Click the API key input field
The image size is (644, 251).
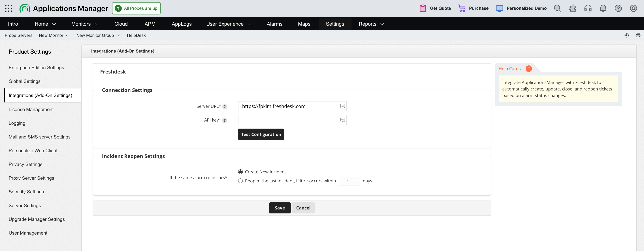292,120
